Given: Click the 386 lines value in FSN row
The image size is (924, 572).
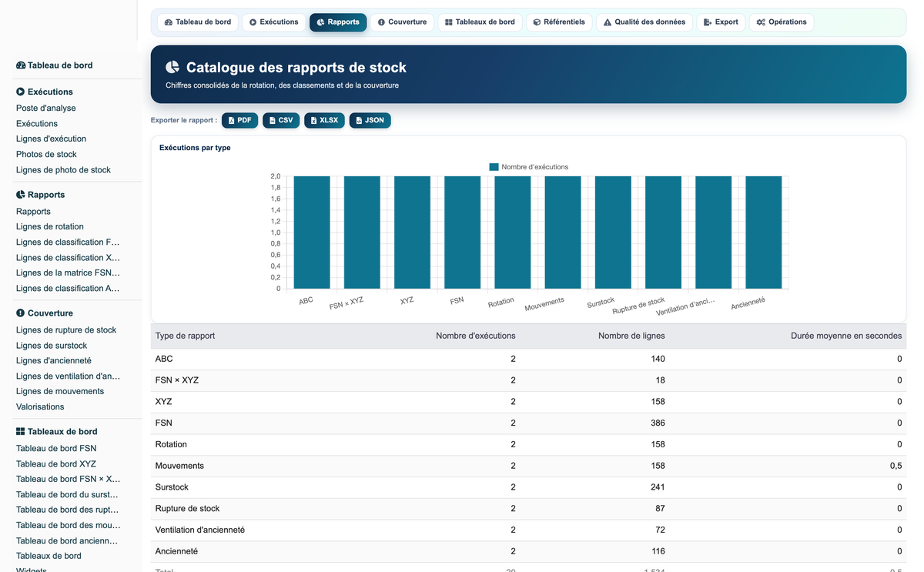Looking at the screenshot, I should point(658,423).
